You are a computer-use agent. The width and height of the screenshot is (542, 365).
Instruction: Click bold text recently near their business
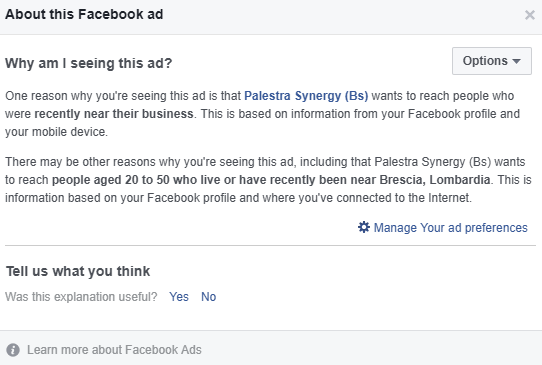(114, 114)
